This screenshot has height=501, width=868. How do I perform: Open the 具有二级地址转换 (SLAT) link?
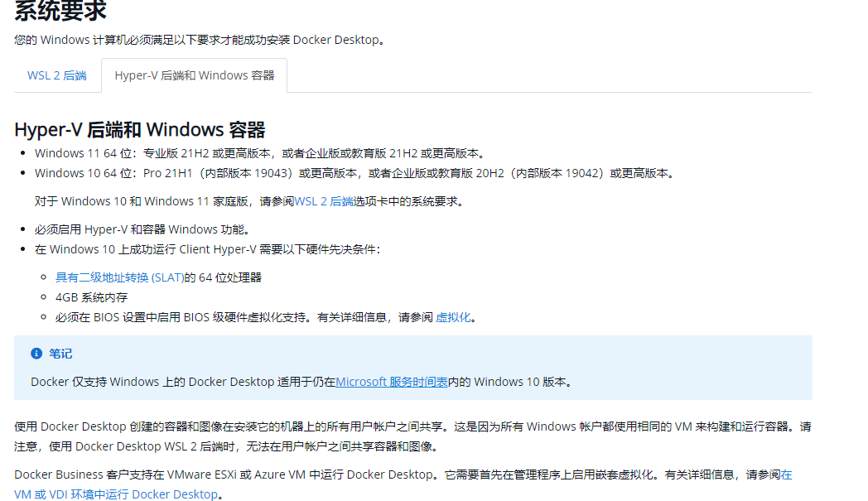119,277
